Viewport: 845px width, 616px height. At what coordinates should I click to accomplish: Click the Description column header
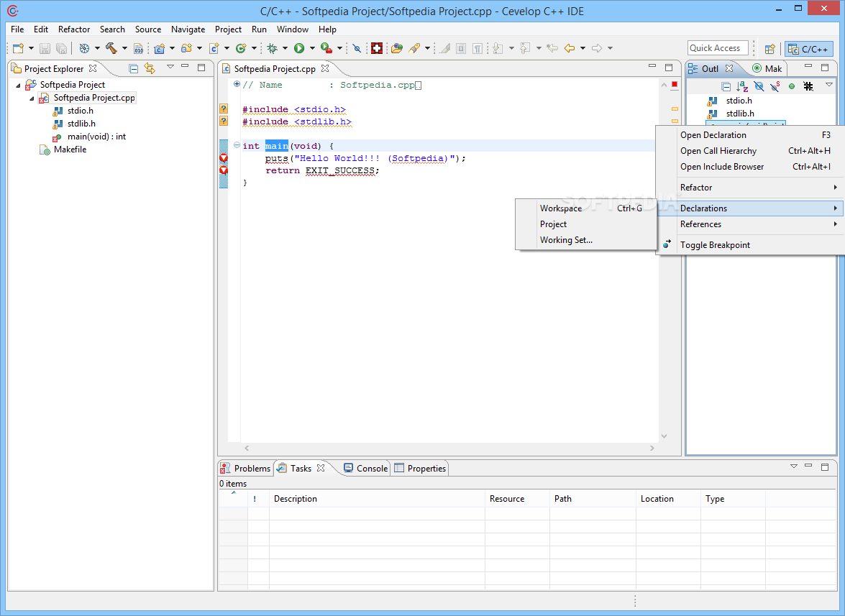click(378, 499)
